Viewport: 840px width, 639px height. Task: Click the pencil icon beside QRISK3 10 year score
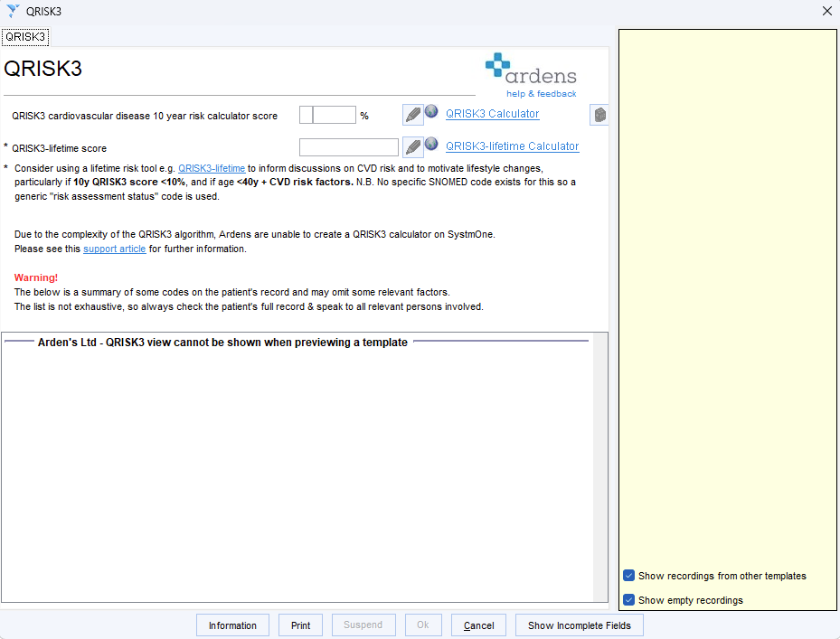[x=412, y=115]
